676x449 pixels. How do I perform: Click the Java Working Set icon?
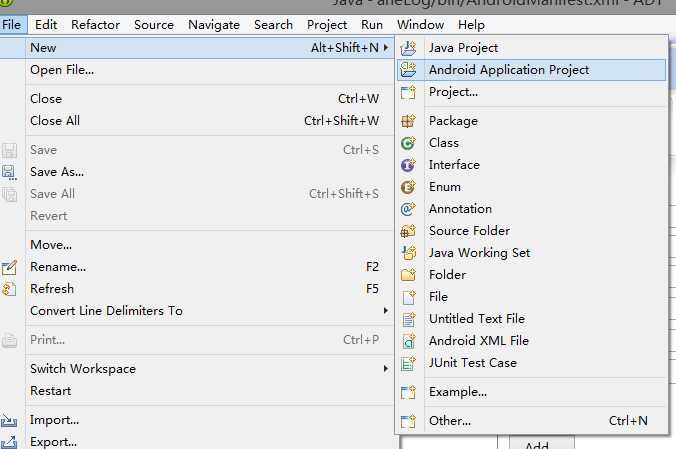coord(408,253)
